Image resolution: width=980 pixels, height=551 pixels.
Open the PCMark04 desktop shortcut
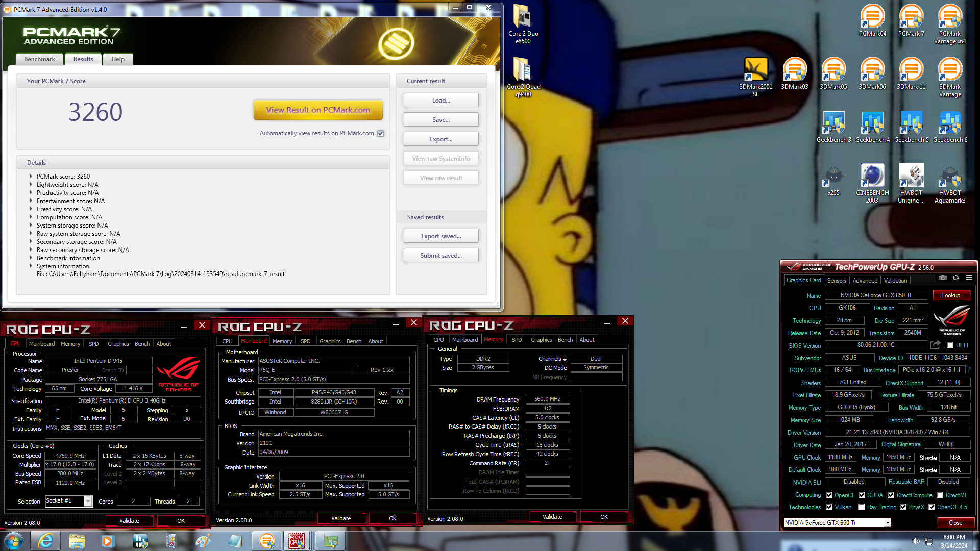point(872,20)
